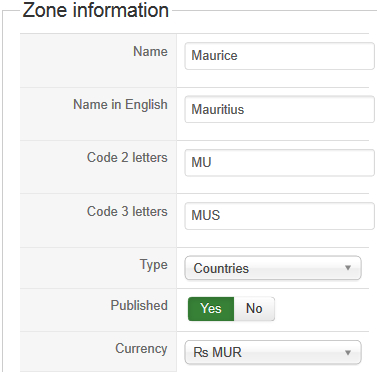Click the Zone information heading
377x372 pixels.
(96, 10)
